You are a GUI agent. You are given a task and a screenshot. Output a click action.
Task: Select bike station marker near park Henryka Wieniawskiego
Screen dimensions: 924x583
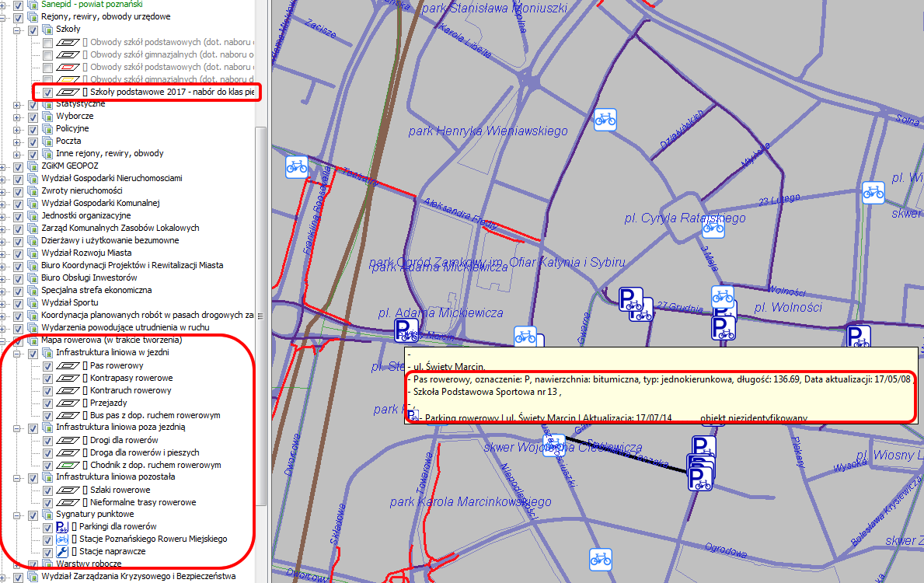click(605, 119)
